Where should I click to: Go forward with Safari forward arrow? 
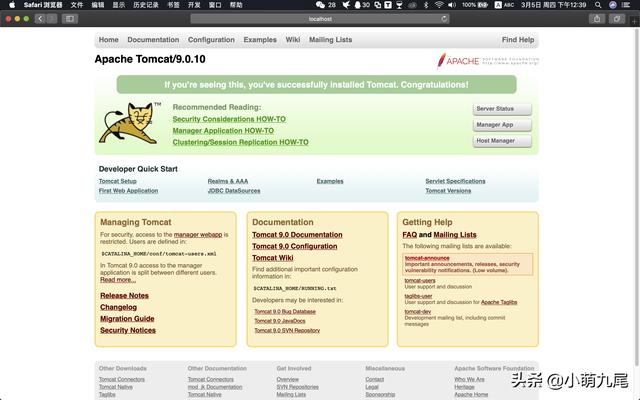pyautogui.click(x=51, y=19)
